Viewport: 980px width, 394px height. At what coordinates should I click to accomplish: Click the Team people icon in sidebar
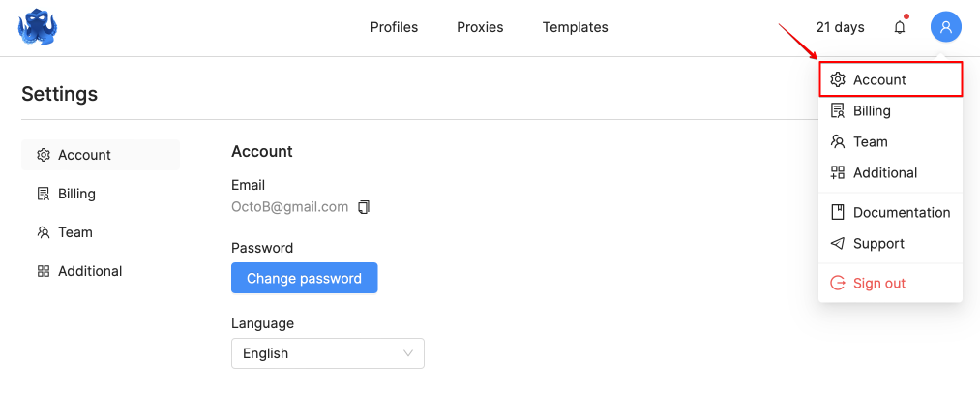pos(44,232)
